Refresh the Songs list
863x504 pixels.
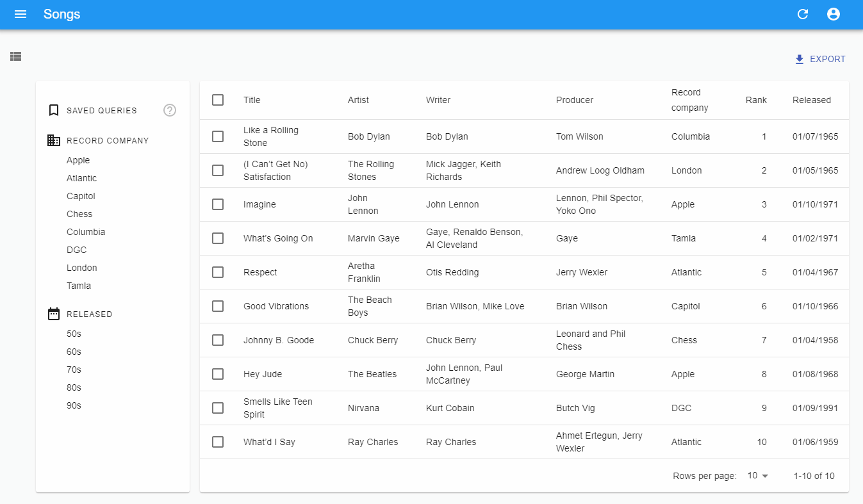pyautogui.click(x=802, y=13)
